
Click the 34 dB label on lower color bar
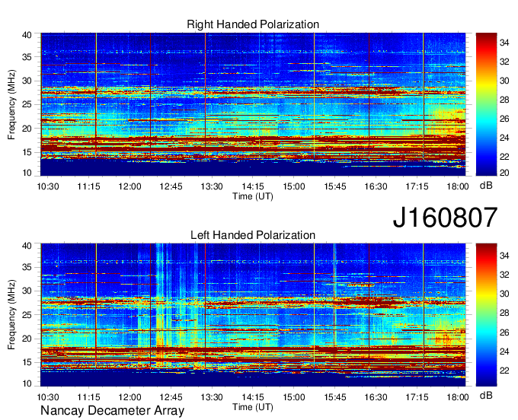pos(504,256)
